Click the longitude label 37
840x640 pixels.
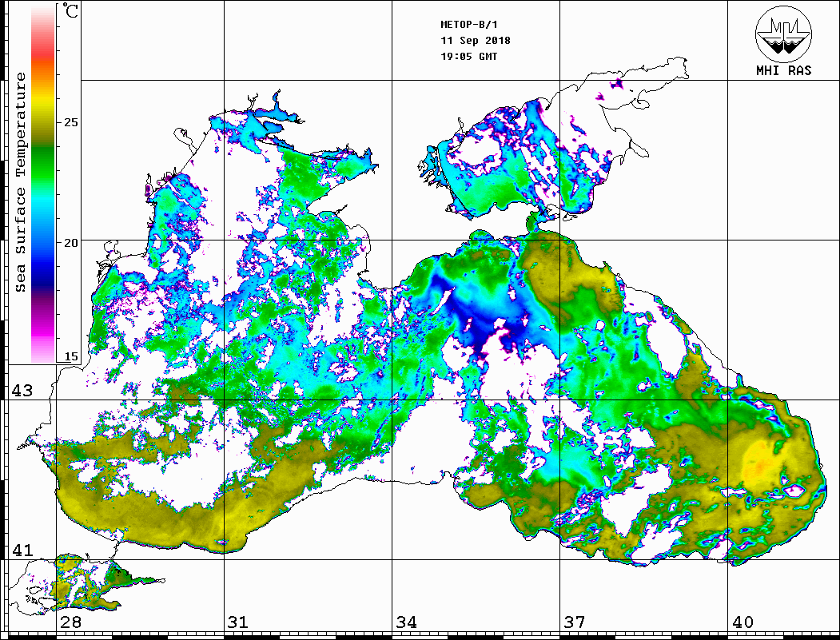[575, 622]
